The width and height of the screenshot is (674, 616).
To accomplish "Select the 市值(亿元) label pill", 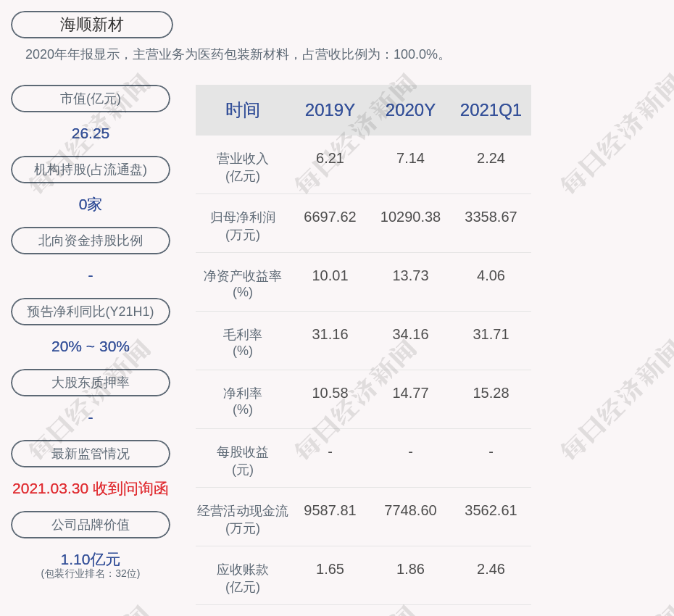I will [91, 99].
